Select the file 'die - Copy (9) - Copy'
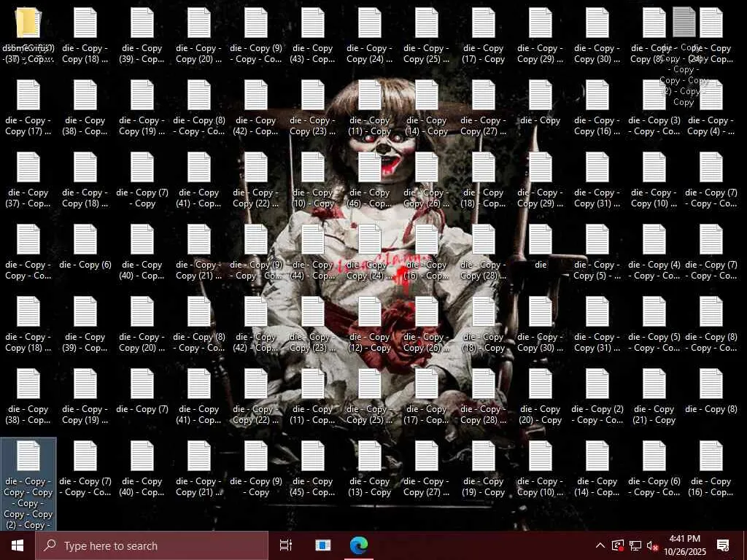This screenshot has height=560, width=747. click(256, 470)
